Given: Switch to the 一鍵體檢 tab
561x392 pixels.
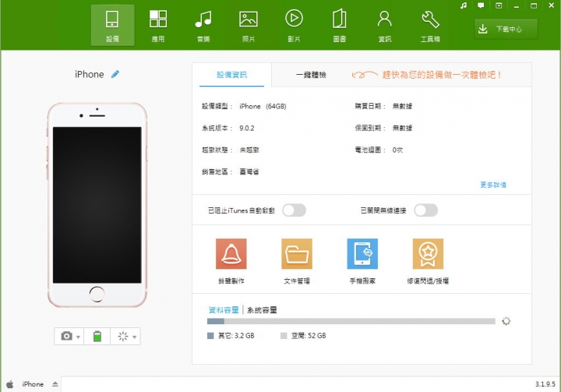Looking at the screenshot, I should tap(311, 75).
